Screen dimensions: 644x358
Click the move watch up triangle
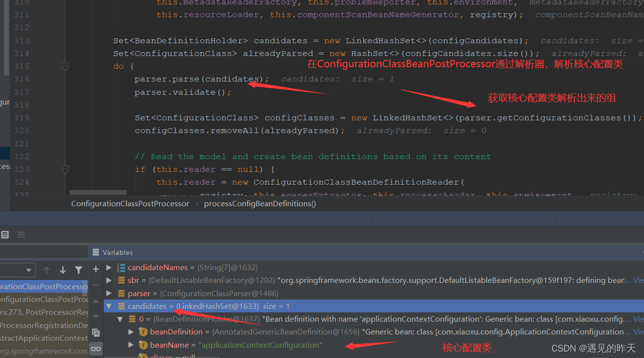coord(96,301)
